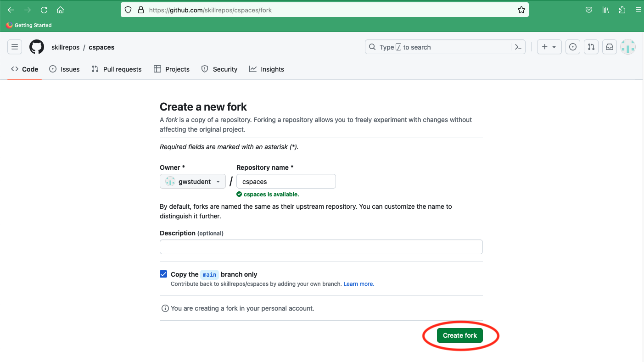Open the notifications inbox icon

click(609, 47)
